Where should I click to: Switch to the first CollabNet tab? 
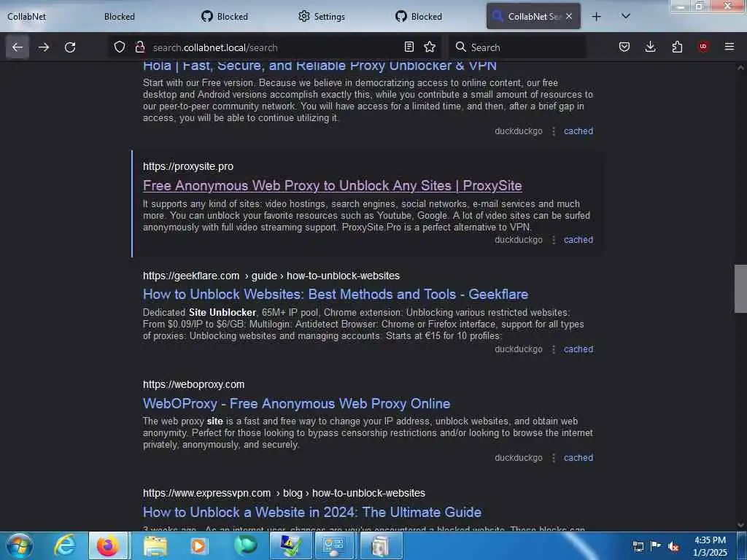(x=27, y=16)
